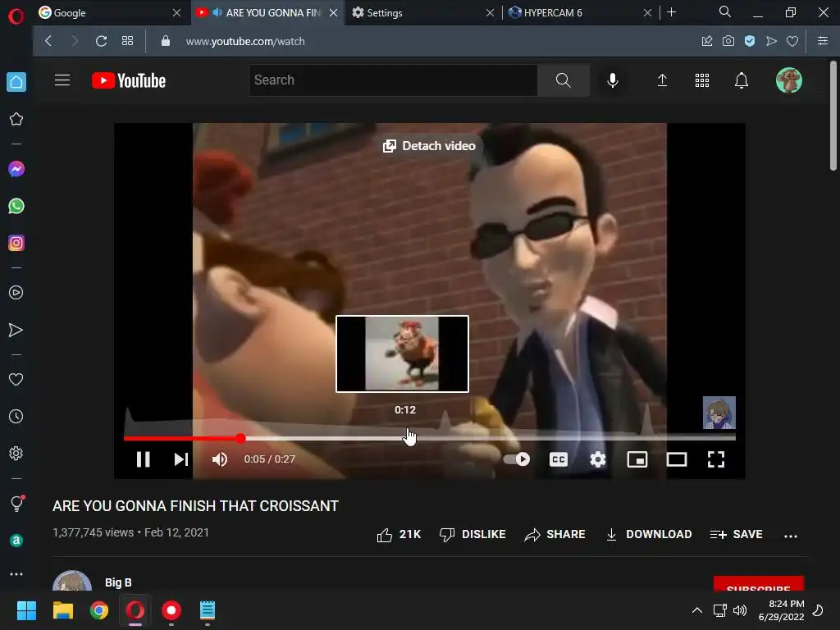
Task: Open YouTube apps grid menu
Action: pos(702,80)
